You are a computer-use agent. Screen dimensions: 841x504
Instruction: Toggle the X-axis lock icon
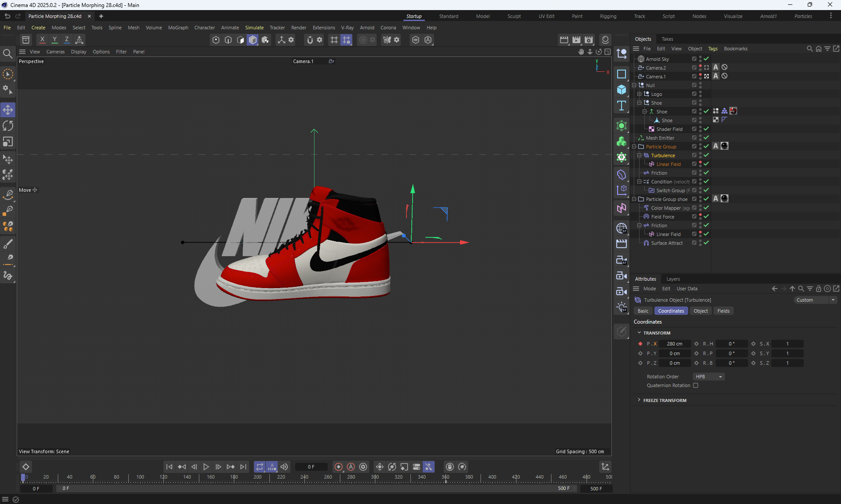pyautogui.click(x=42, y=40)
